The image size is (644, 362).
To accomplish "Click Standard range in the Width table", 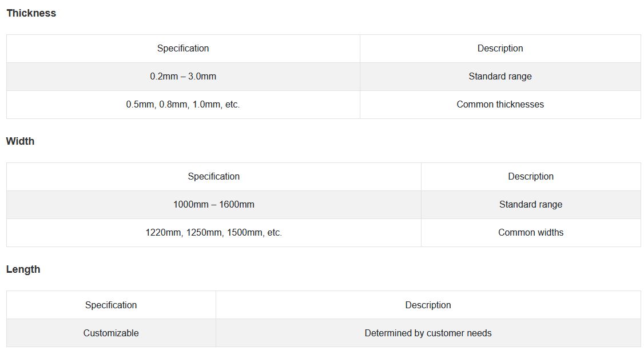I will [x=531, y=205].
